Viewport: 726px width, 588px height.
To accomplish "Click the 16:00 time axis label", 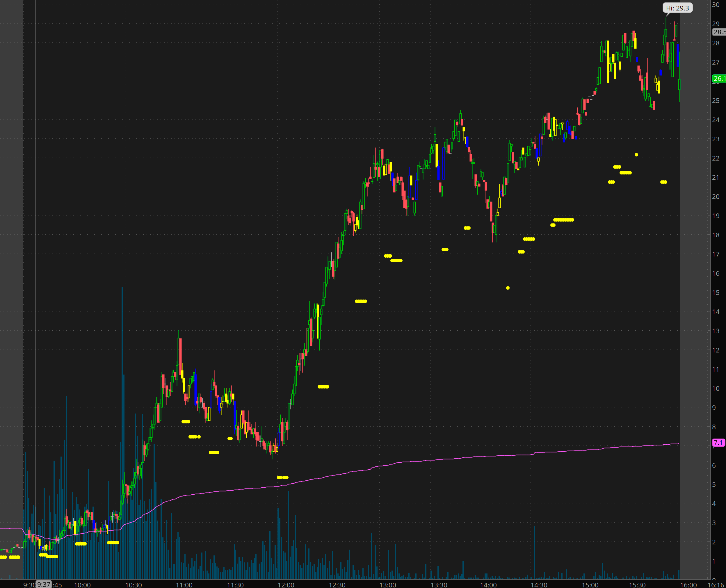I will click(688, 585).
